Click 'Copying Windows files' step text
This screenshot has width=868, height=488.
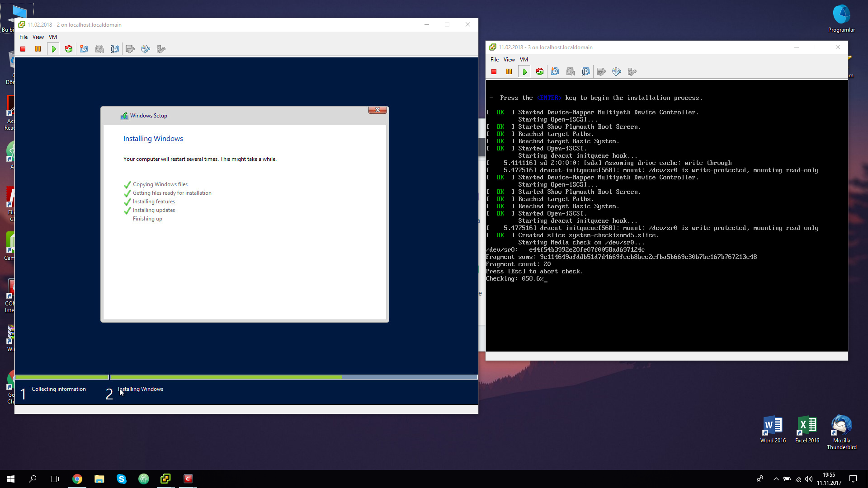(160, 184)
